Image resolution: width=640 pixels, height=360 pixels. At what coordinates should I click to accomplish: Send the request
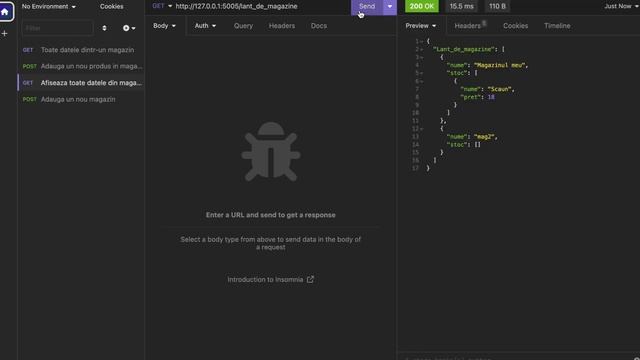click(367, 7)
